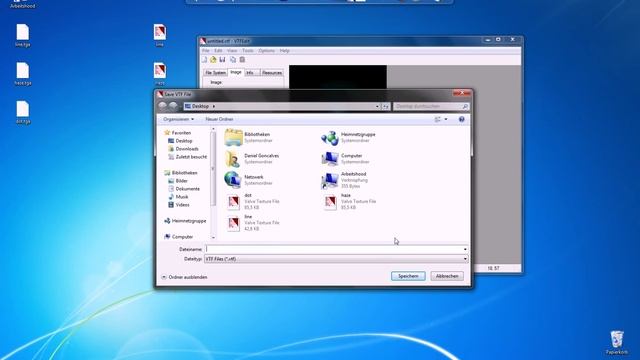Screen dimensions: 640x360
Task: Click the Neuer Ordner button
Action: [219, 119]
